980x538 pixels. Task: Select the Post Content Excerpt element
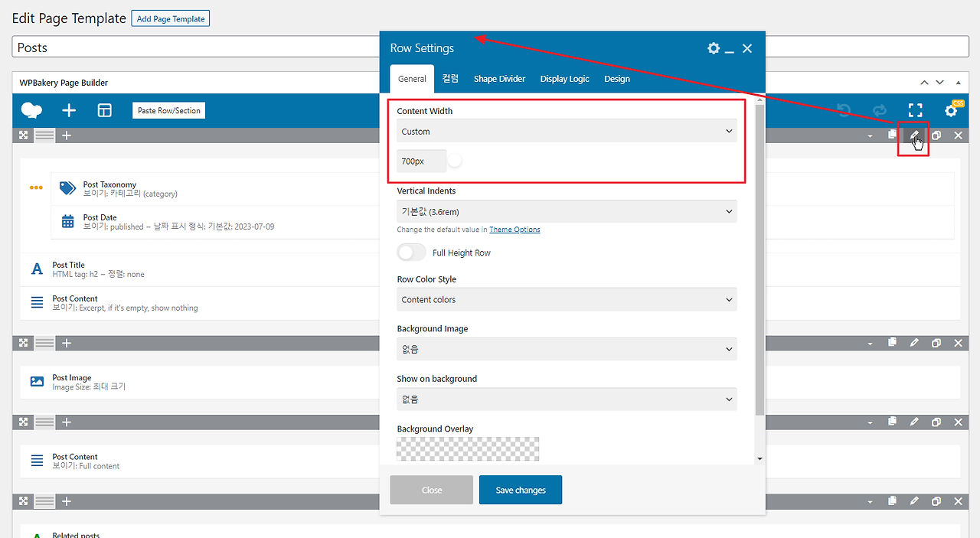point(490,303)
